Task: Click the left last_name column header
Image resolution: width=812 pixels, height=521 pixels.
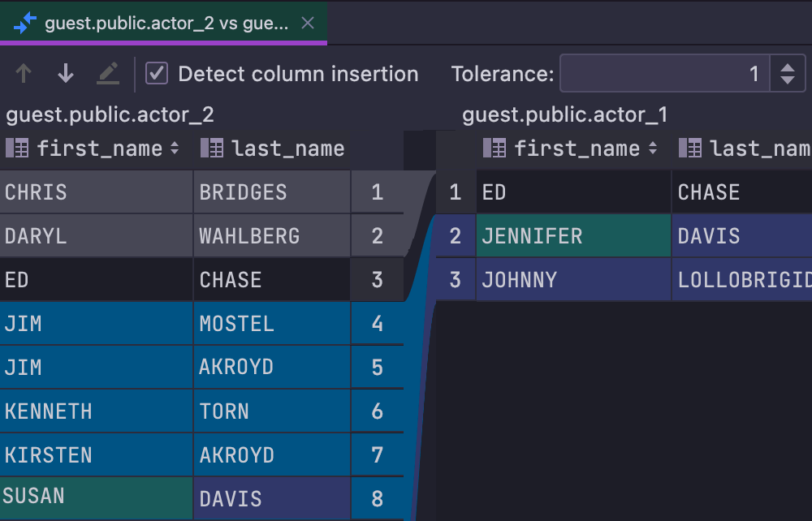Action: (287, 149)
